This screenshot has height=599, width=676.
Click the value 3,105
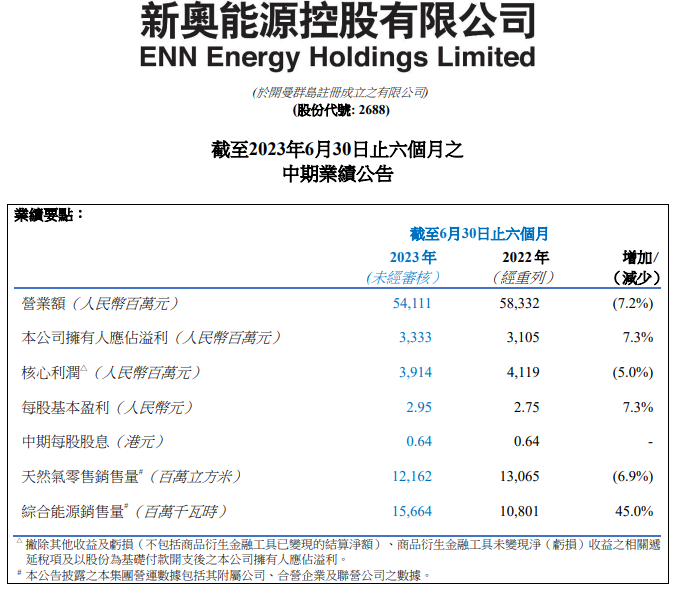pyautogui.click(x=523, y=338)
